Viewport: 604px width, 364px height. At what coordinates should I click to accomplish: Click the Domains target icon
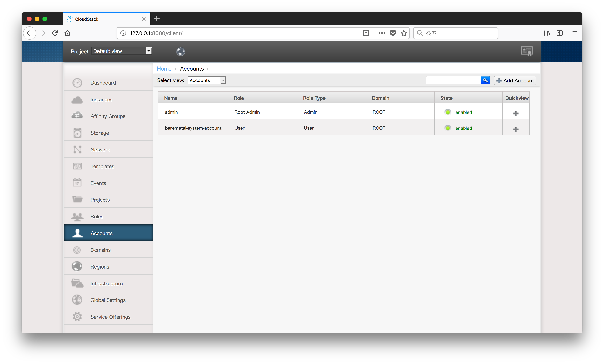pos(77,250)
